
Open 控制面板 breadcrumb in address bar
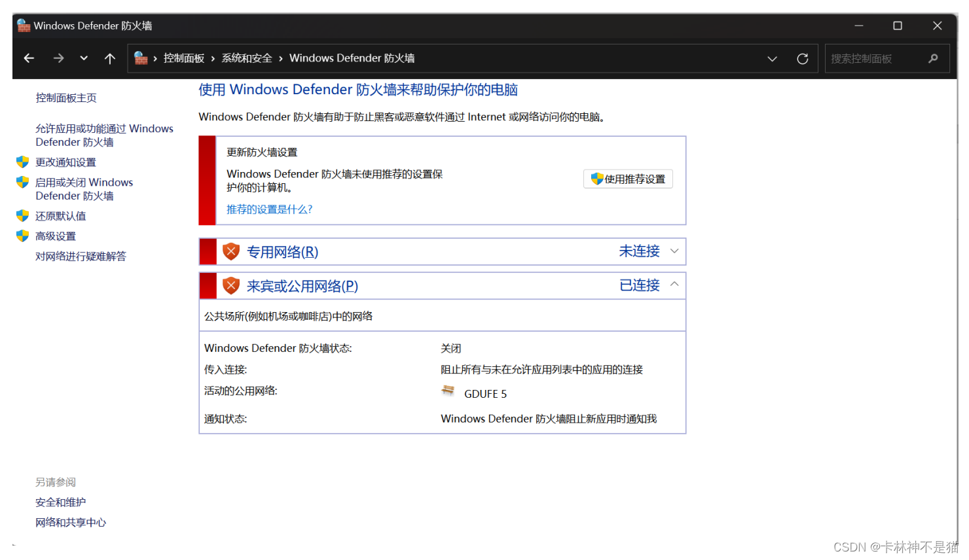pos(184,58)
